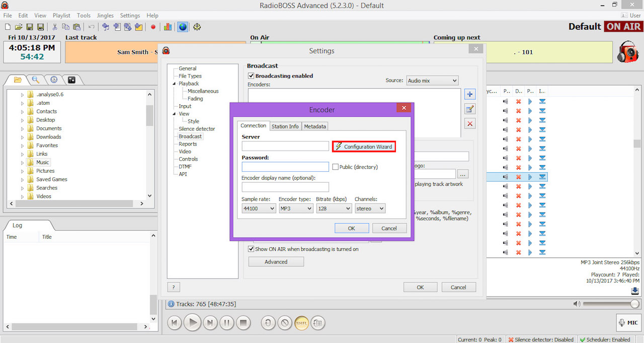Screen dimensions: 644x343
Task: Switch to the magnifier search panel tab
Action: tap(36, 80)
